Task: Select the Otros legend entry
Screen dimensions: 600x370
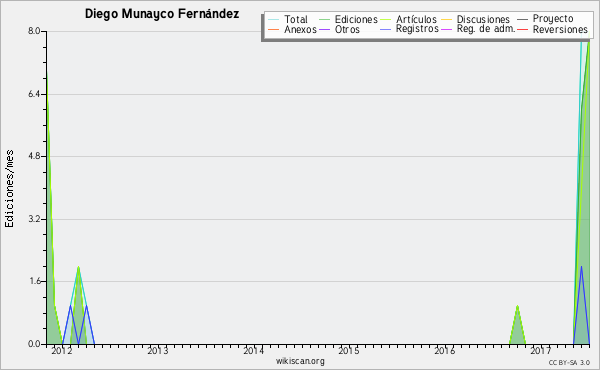Action: [347, 29]
